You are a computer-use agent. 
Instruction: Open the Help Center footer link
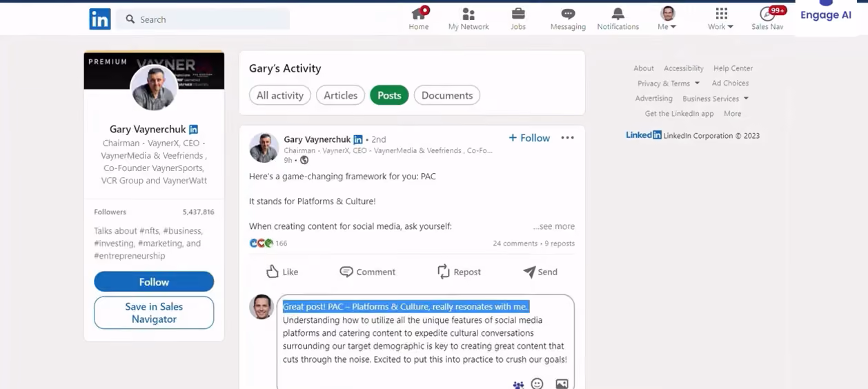pos(733,68)
